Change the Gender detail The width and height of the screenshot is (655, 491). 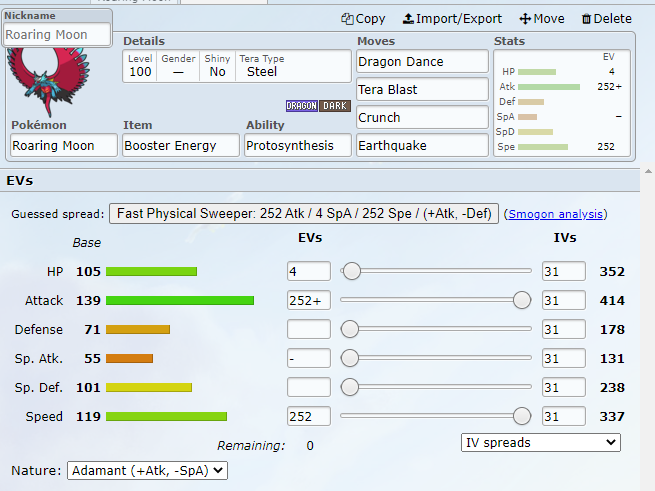pyautogui.click(x=178, y=66)
